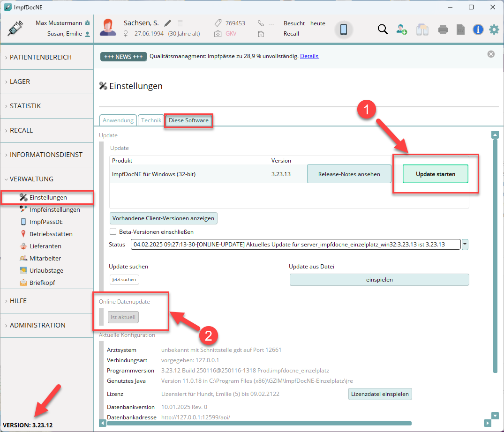Click the house icon beside Max Mustermann
The width and height of the screenshot is (504, 432).
coord(87,23)
